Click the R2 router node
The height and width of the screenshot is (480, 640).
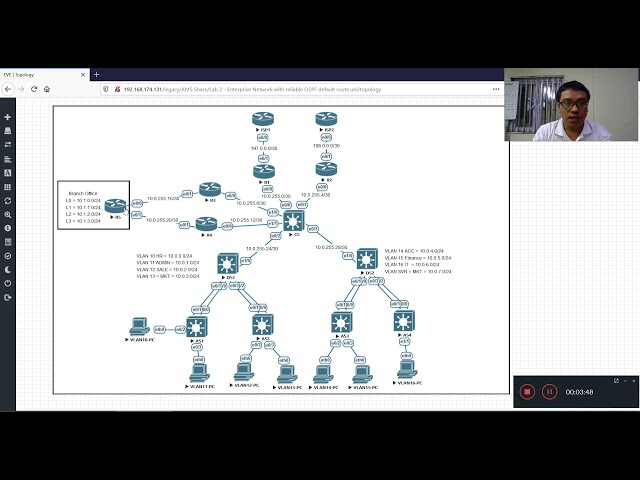(x=326, y=169)
